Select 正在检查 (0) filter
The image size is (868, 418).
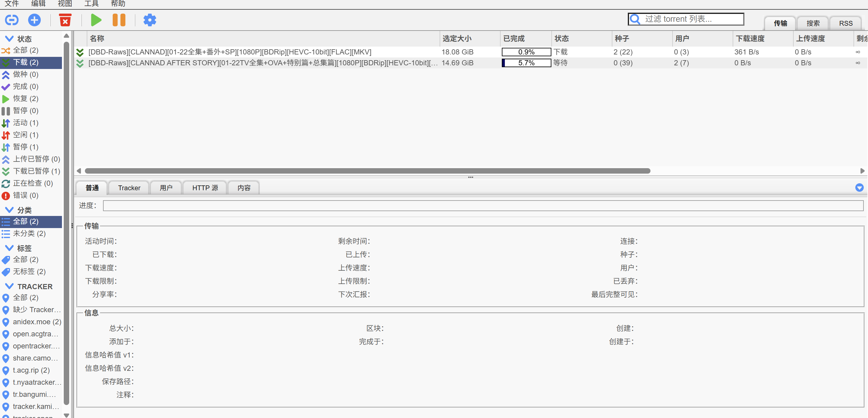pos(31,183)
